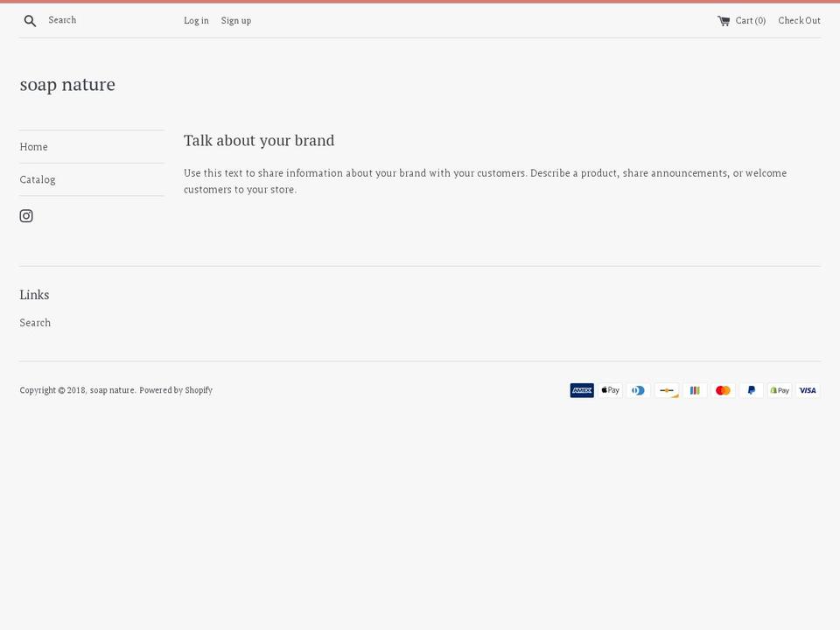Click the brand description paragraph text
This screenshot has height=630, width=840.
click(486, 181)
